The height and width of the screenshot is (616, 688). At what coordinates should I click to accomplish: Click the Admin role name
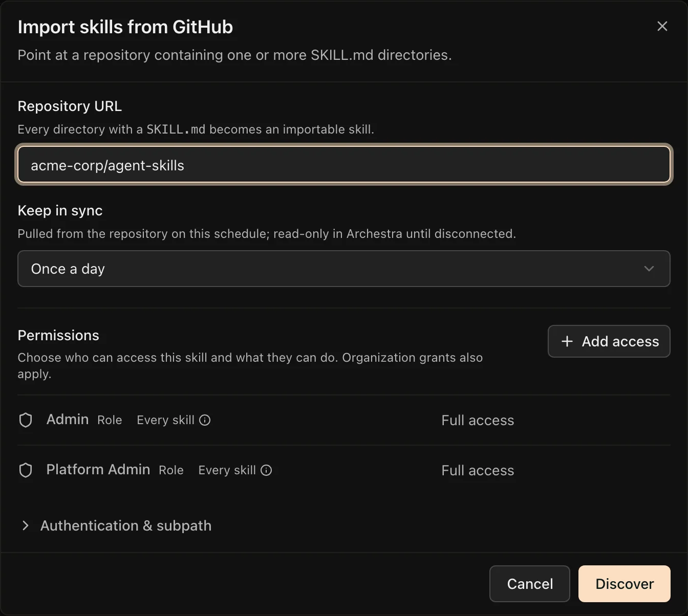pos(68,420)
